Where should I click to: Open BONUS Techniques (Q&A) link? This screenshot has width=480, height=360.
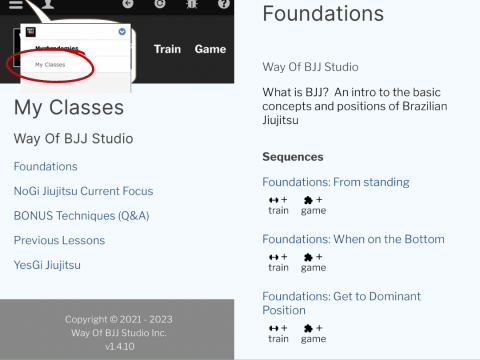81,216
